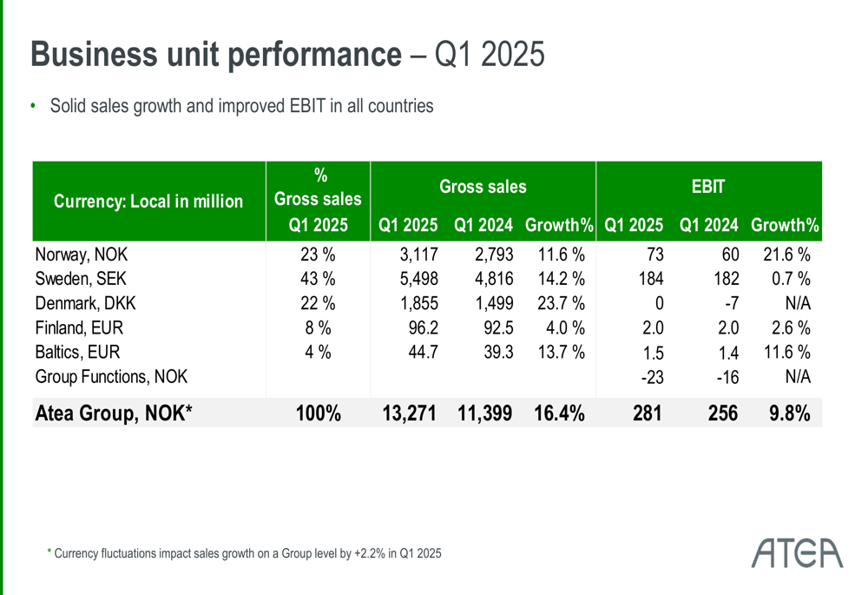Click group total EBIT '256'
This screenshot has height=595, width=868.
[x=722, y=413]
